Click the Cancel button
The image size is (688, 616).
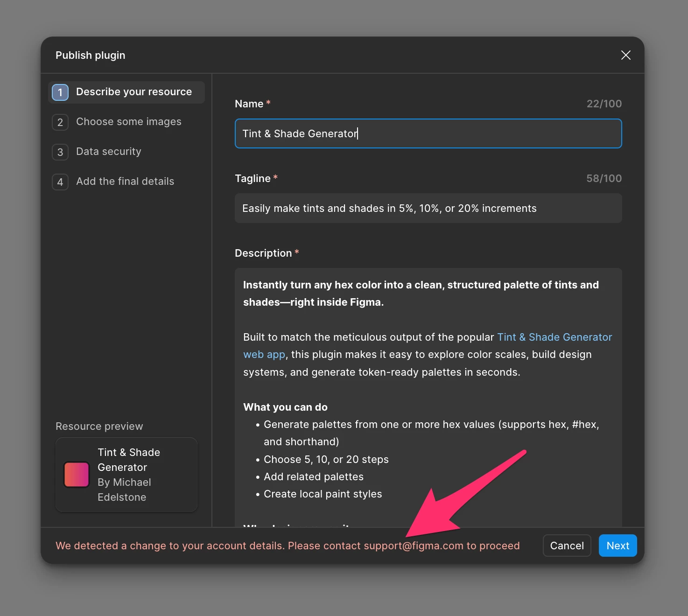pyautogui.click(x=567, y=546)
